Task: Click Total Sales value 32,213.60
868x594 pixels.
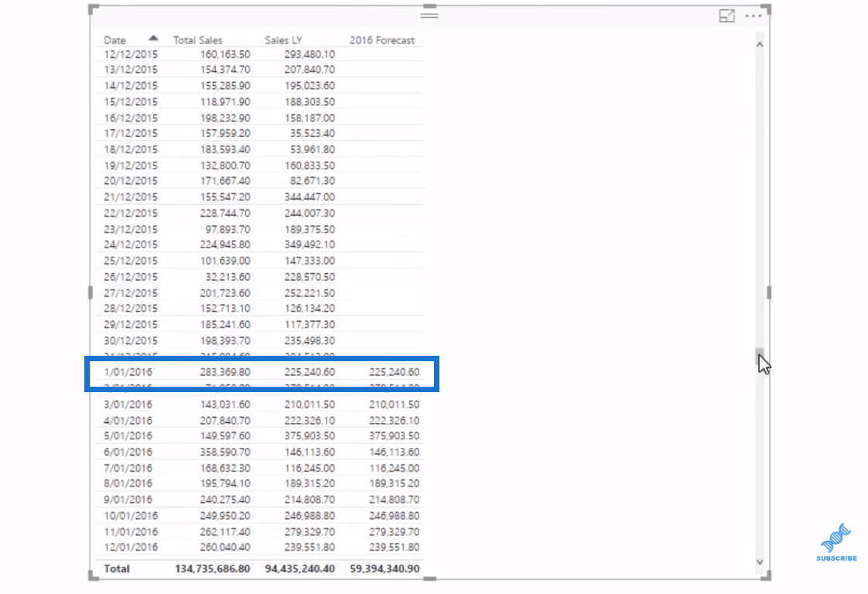Action: [x=227, y=277]
